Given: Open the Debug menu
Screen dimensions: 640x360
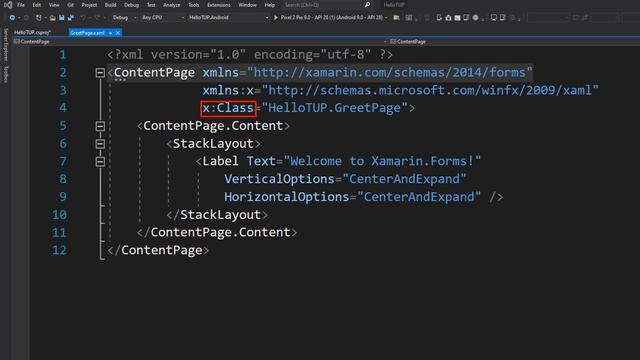Looking at the screenshot, I should [x=131, y=5].
